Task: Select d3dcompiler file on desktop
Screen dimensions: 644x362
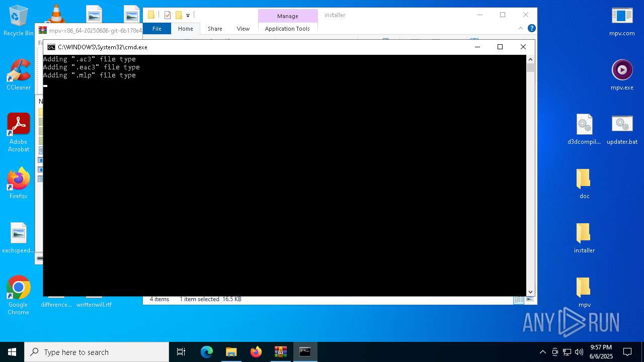Action: point(584,129)
